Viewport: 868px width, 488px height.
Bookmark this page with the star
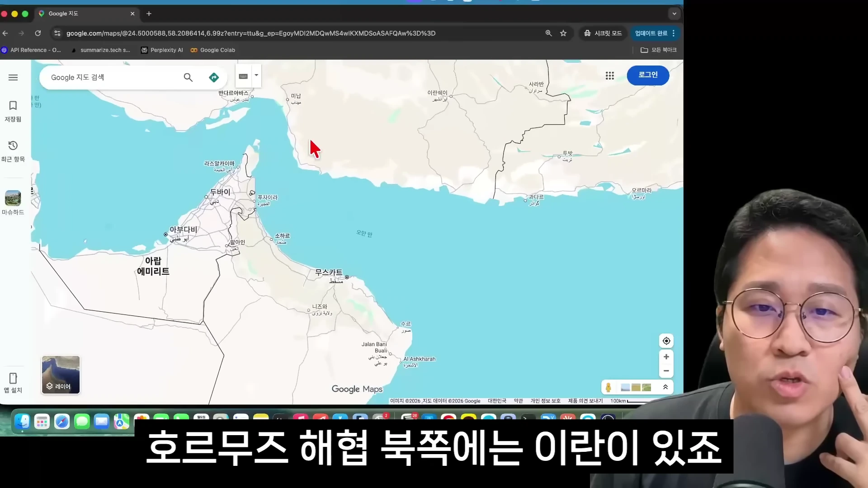[563, 33]
